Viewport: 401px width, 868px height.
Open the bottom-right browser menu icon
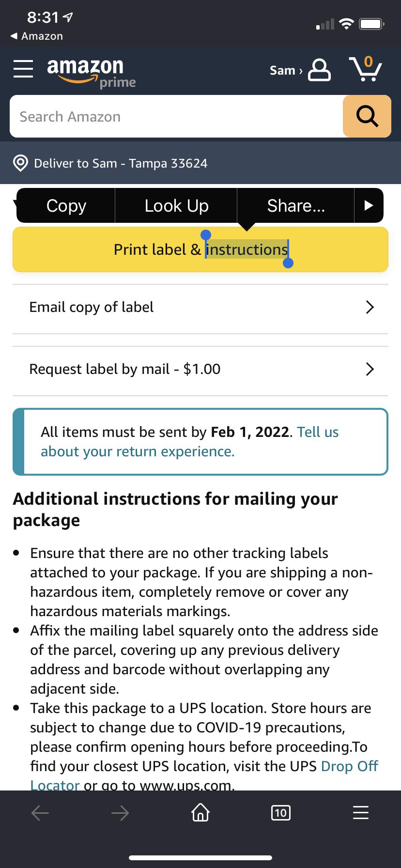(360, 813)
